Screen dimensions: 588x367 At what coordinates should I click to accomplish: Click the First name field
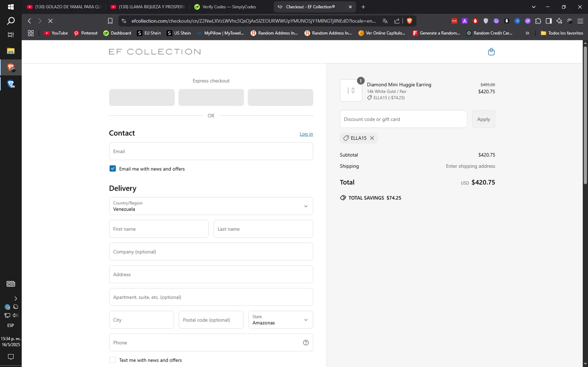(x=159, y=229)
